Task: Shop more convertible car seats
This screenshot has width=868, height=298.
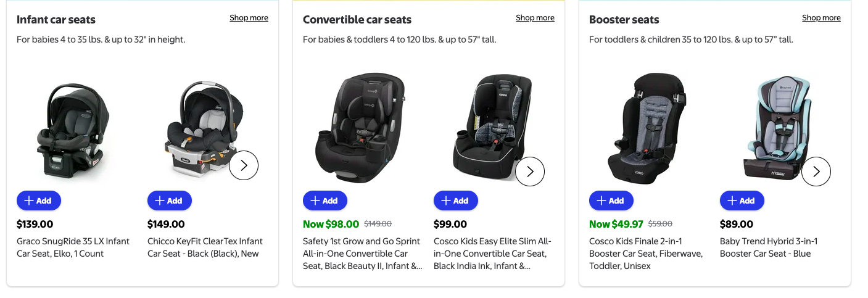Action: 535,18
